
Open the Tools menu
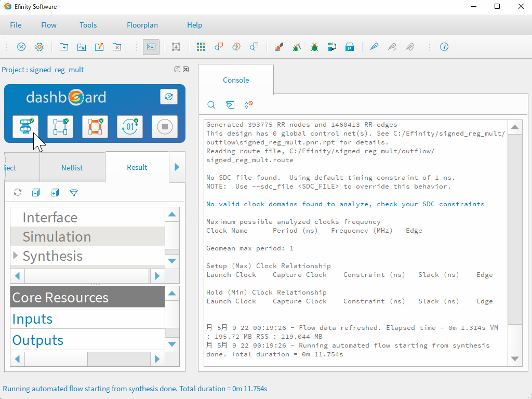click(88, 25)
